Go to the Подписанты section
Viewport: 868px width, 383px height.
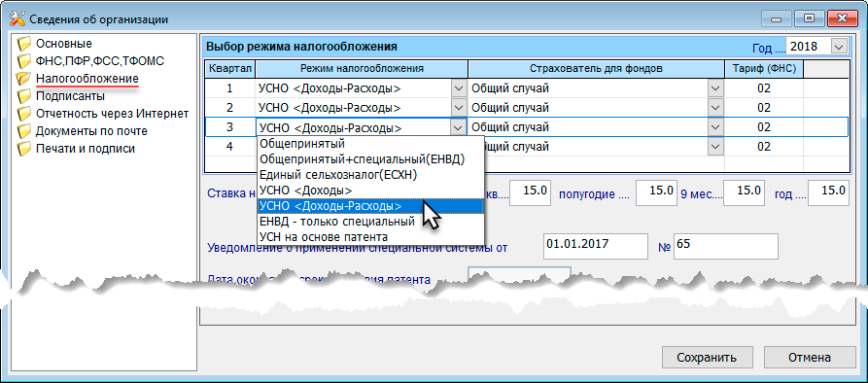[70, 96]
